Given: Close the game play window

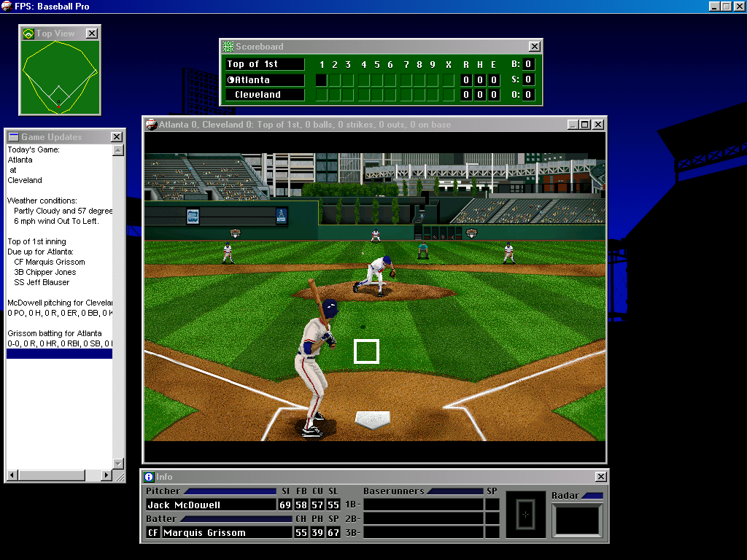Looking at the screenshot, I should (x=598, y=124).
